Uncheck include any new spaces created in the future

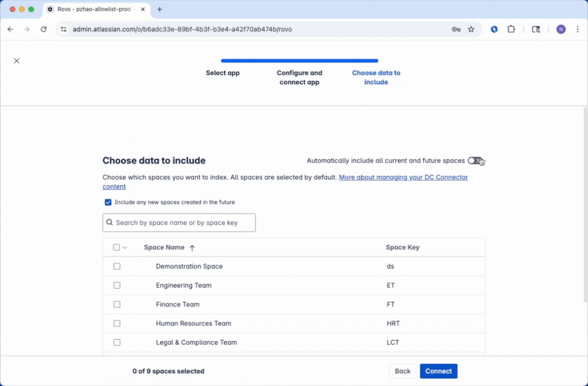[108, 202]
